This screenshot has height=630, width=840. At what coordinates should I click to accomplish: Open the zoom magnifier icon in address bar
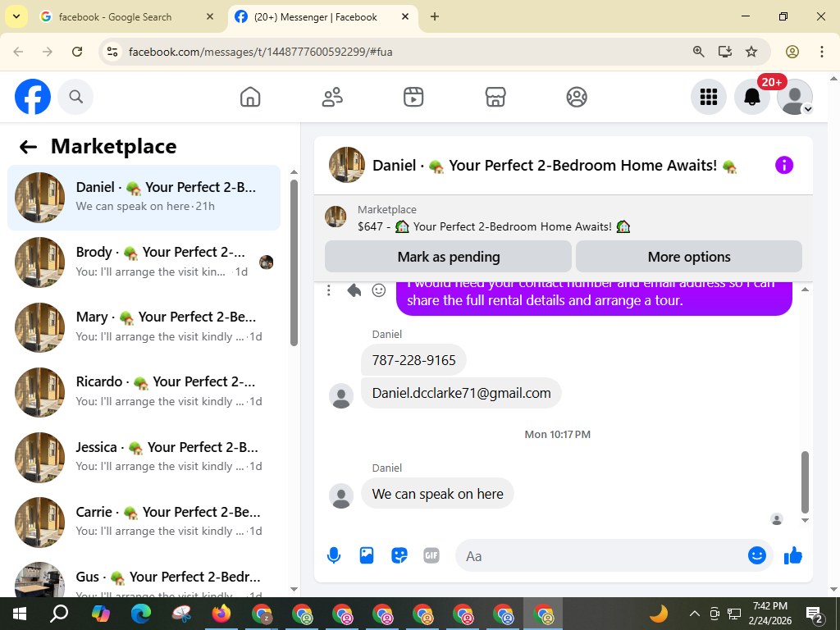[x=698, y=52]
